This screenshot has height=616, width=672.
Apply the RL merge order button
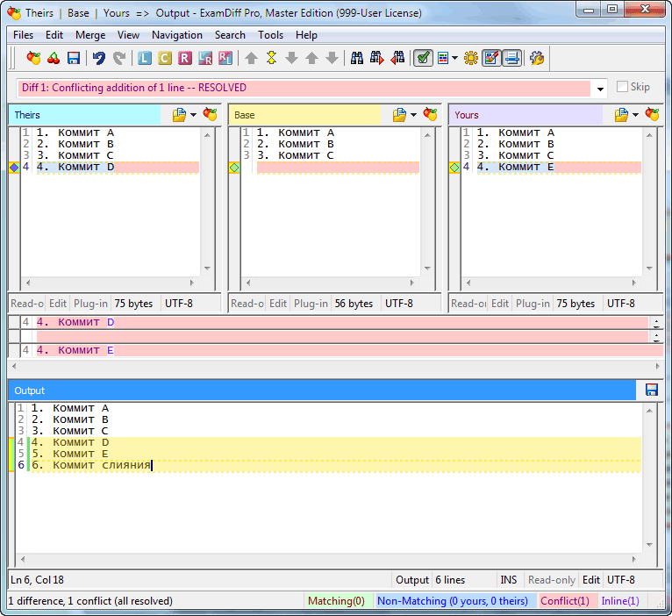click(225, 58)
